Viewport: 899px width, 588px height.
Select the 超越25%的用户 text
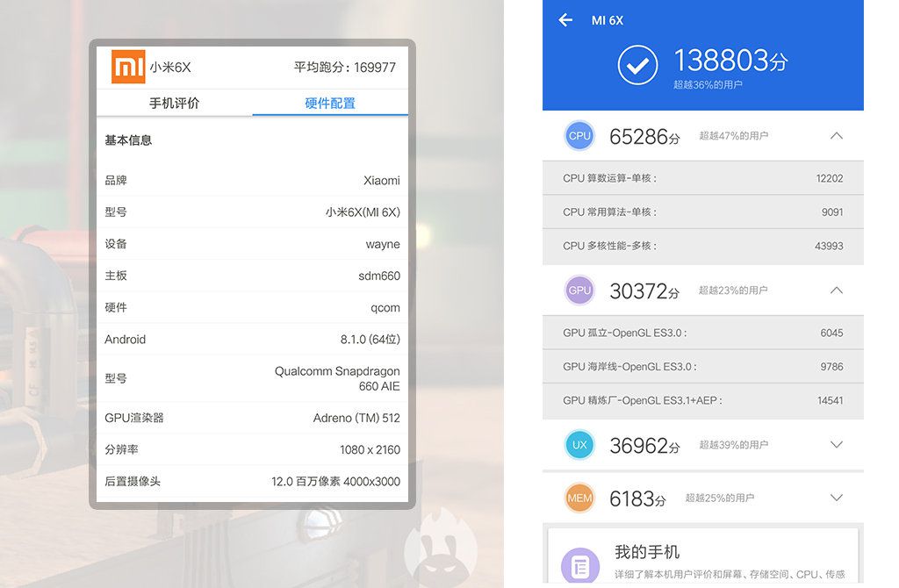click(x=720, y=498)
